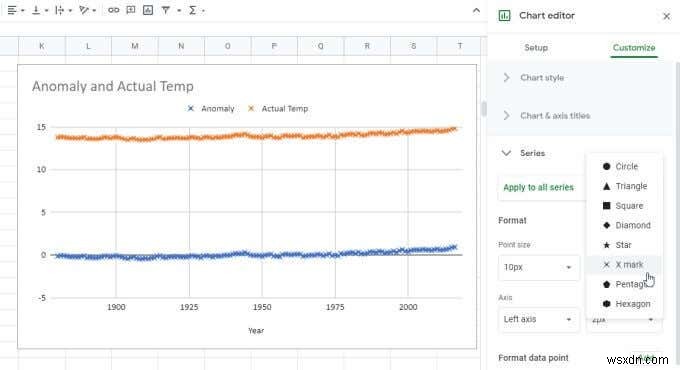The width and height of the screenshot is (680, 370).
Task: Click the insert link icon
Action: click(x=114, y=10)
